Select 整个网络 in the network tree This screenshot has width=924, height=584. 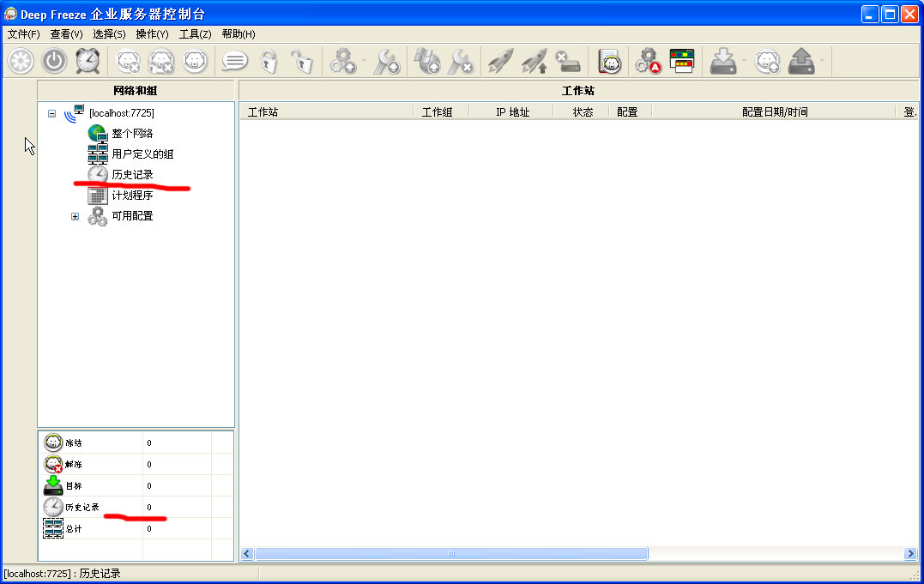click(x=132, y=134)
